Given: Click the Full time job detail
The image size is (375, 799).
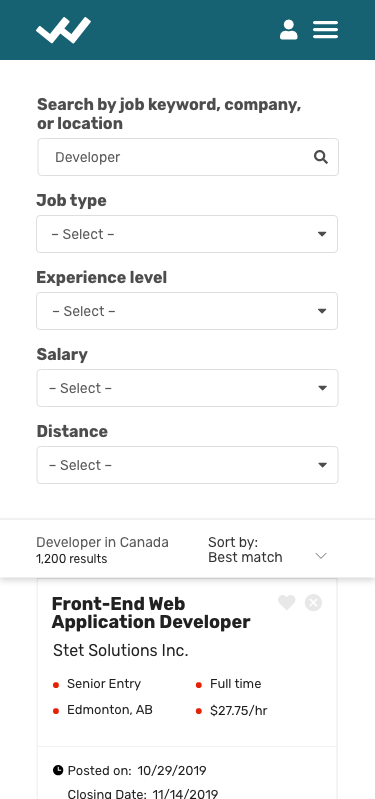Looking at the screenshot, I should [235, 684].
